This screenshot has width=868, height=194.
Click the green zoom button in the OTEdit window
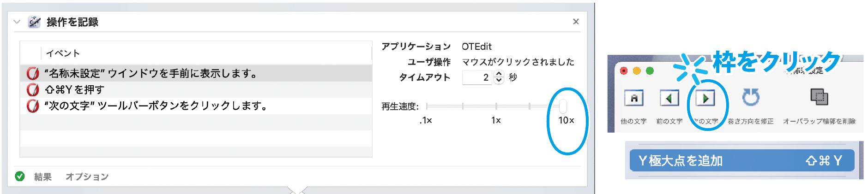[650, 71]
